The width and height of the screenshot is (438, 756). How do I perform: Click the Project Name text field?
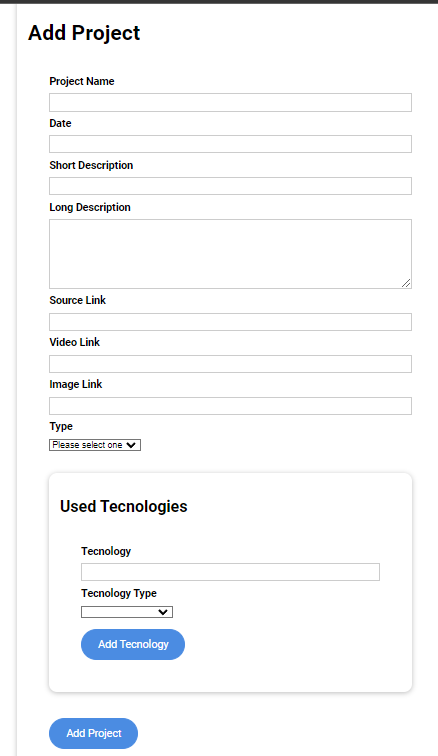coord(230,102)
